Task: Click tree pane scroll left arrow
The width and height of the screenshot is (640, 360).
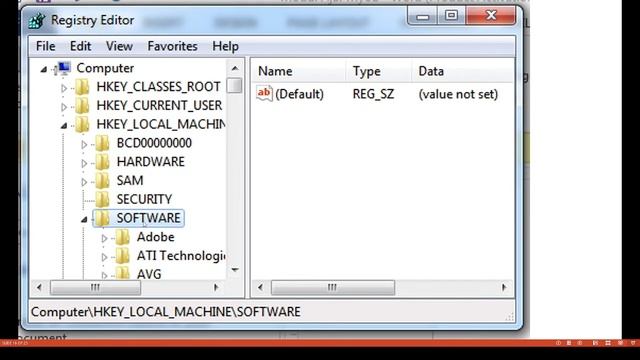Action: [x=39, y=288]
